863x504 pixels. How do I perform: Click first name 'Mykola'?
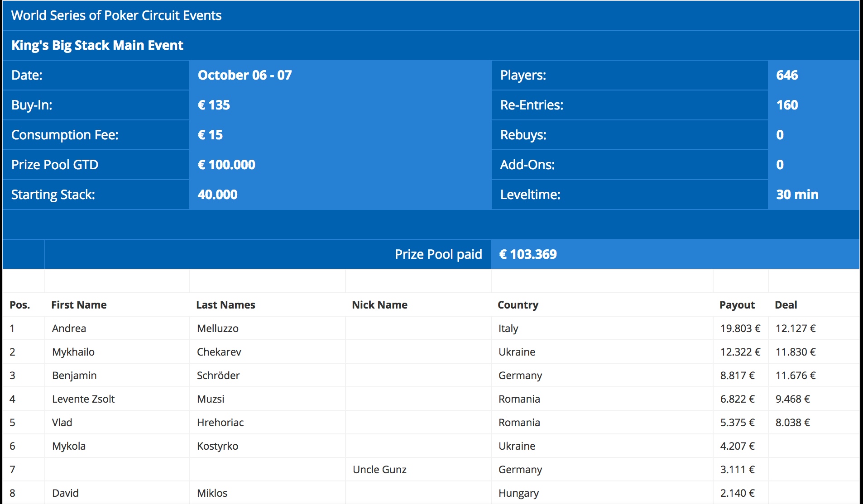(69, 446)
